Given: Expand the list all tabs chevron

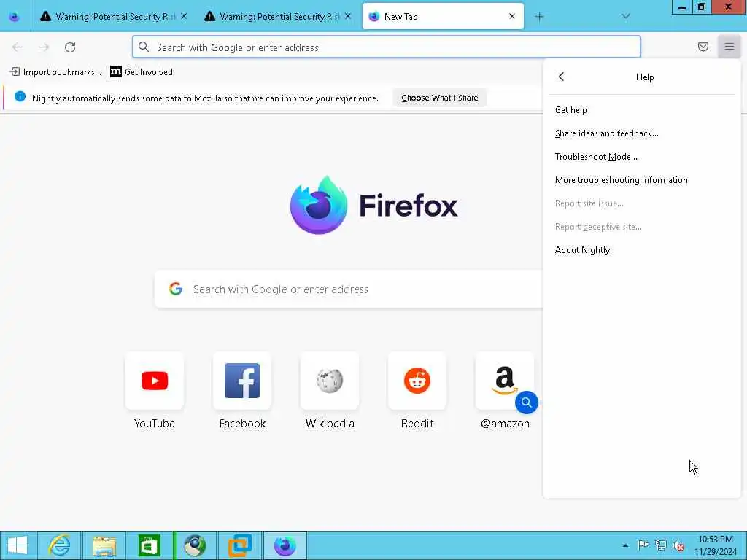Looking at the screenshot, I should click(626, 16).
